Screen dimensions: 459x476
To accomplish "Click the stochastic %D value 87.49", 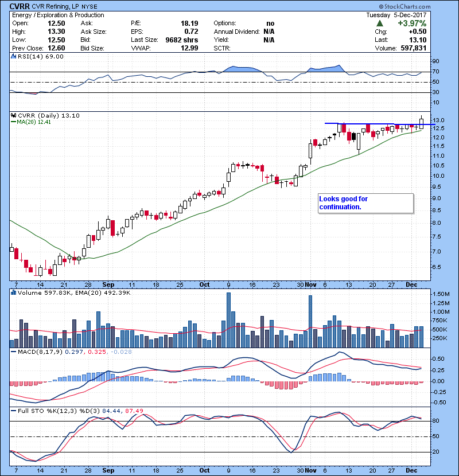I will tap(134, 411).
